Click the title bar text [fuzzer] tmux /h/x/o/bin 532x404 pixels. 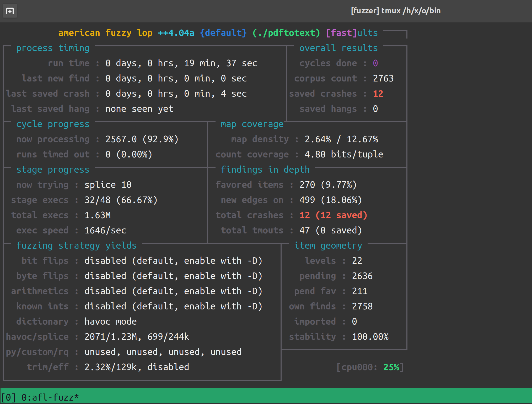pyautogui.click(x=395, y=11)
